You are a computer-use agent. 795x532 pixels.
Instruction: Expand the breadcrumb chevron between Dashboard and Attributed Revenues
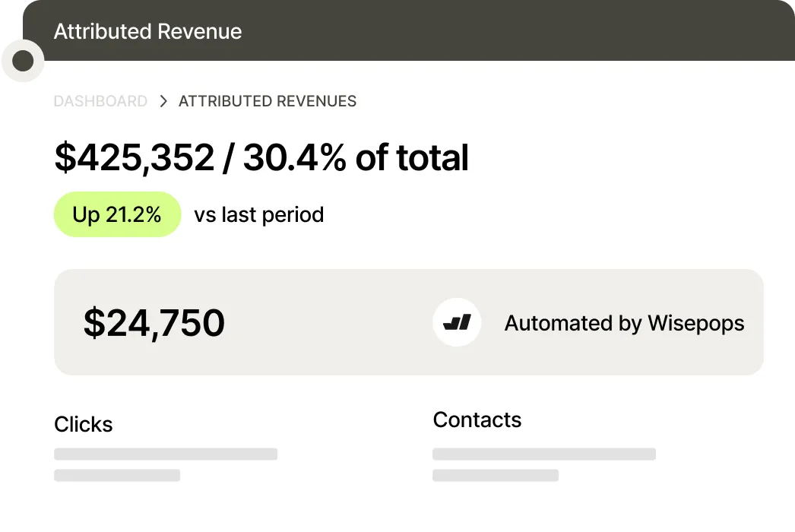(162, 100)
